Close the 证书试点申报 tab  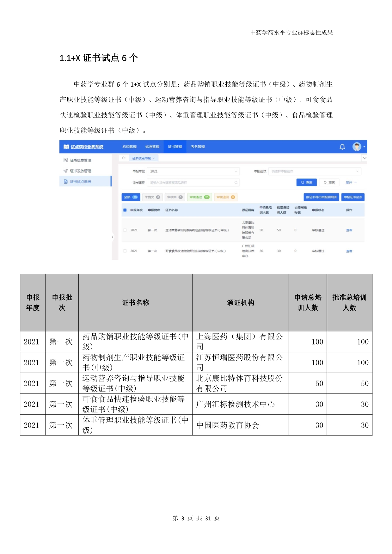click(x=154, y=158)
